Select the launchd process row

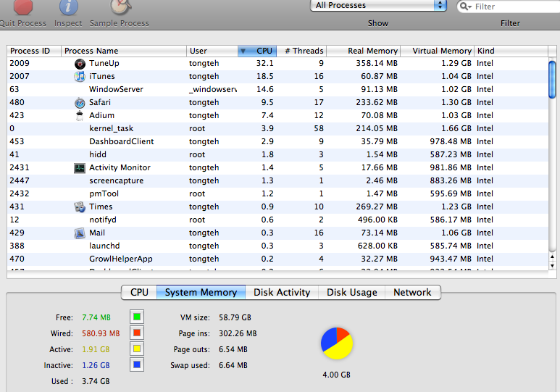[277, 246]
